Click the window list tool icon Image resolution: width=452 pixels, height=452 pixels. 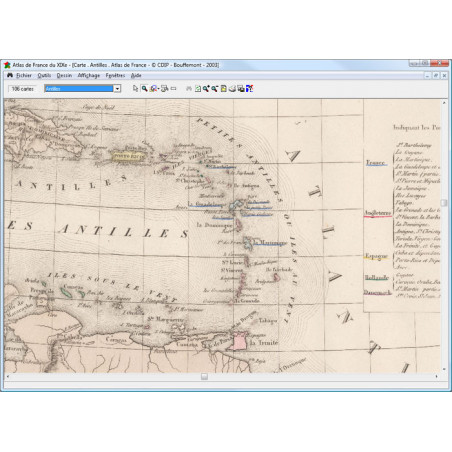pyautogui.click(x=164, y=88)
